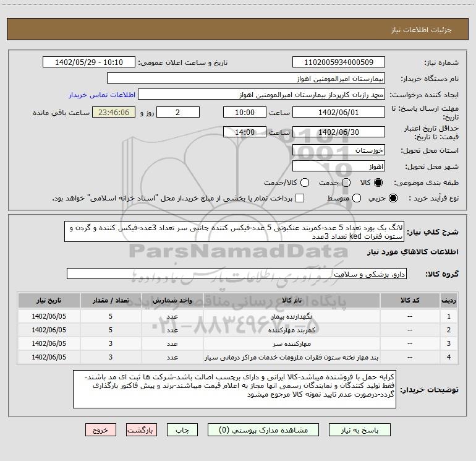
Task: Click the goods group field دارو، پزشکی و سلامت
Action: point(237,274)
